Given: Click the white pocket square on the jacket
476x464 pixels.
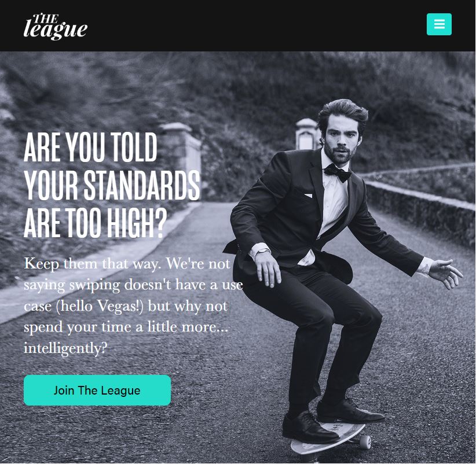Looking at the screenshot, I should (307, 196).
